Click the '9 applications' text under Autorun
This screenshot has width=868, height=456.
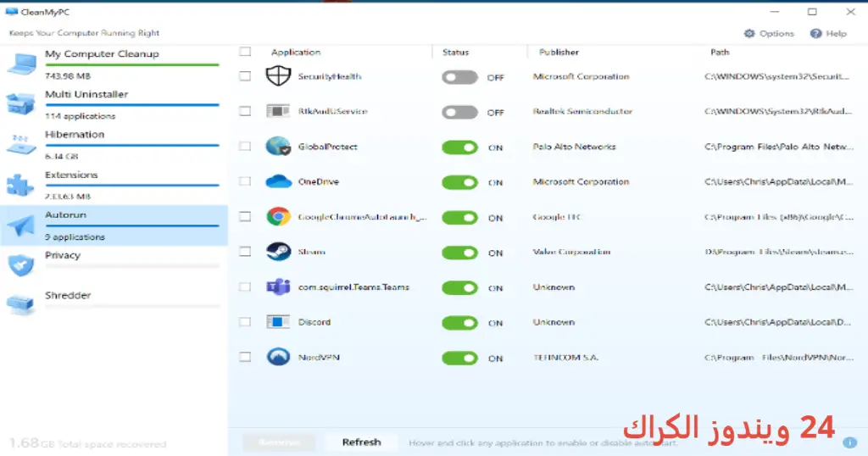point(75,236)
